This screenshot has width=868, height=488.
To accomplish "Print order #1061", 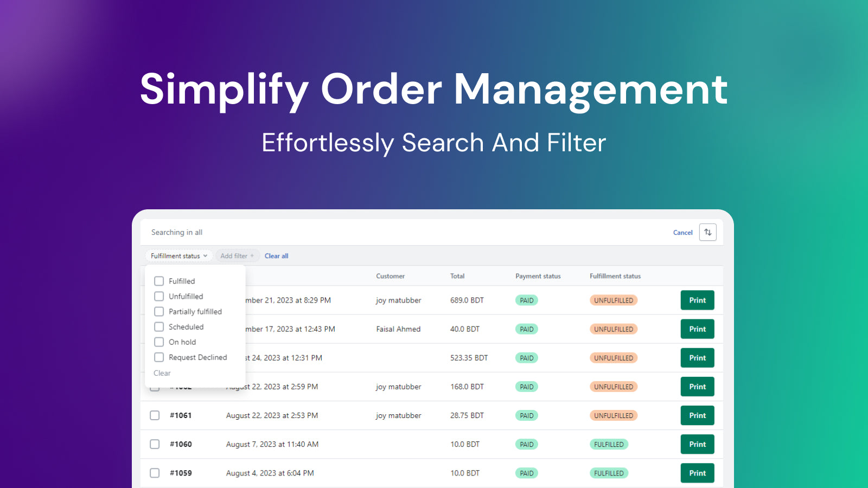I will 697,415.
